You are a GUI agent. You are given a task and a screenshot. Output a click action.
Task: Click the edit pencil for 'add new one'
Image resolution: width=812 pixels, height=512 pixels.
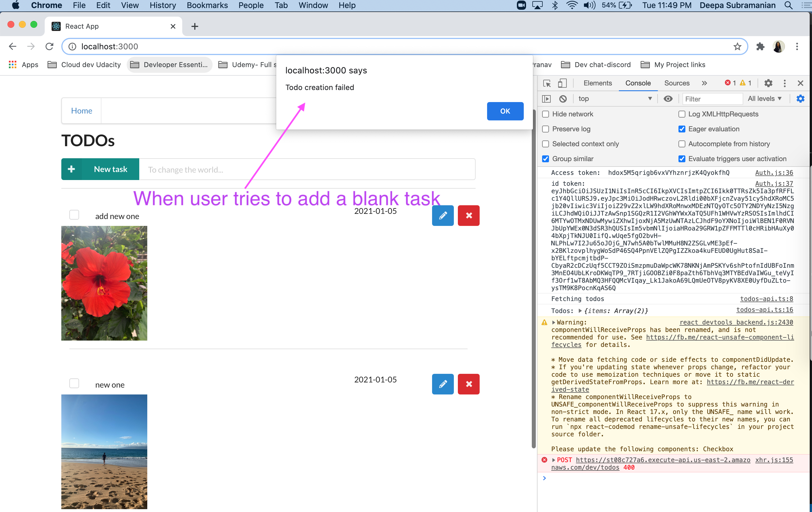point(442,216)
